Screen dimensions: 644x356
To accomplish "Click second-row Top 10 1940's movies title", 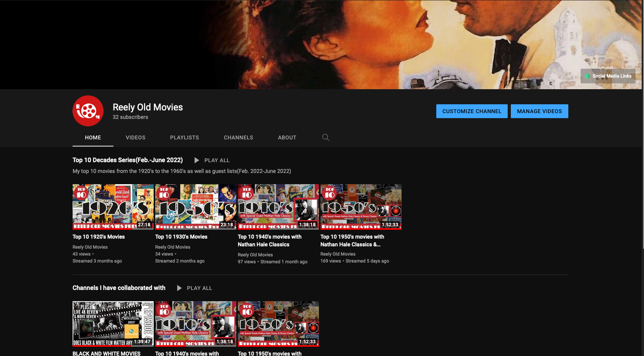I will (187, 353).
